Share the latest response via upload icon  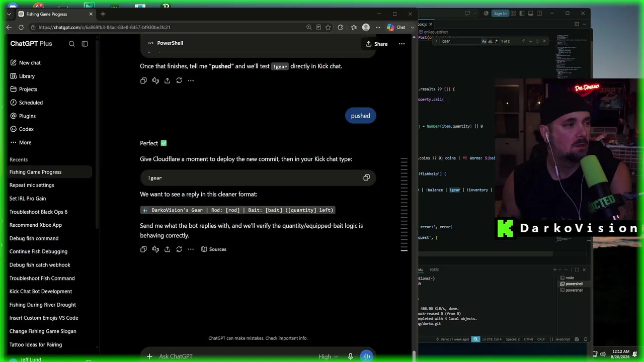pos(167,249)
